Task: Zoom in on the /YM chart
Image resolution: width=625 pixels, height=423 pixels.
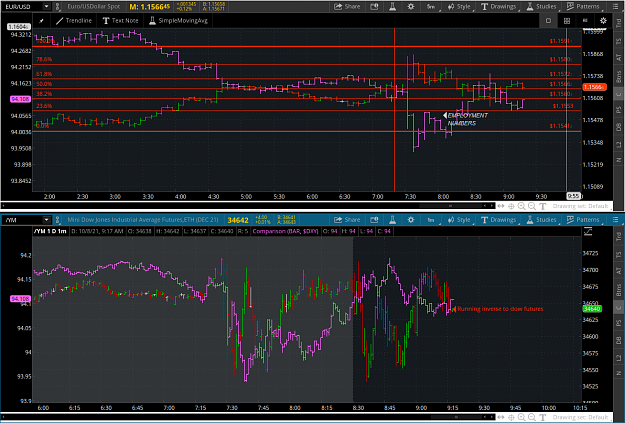Action: point(522,417)
